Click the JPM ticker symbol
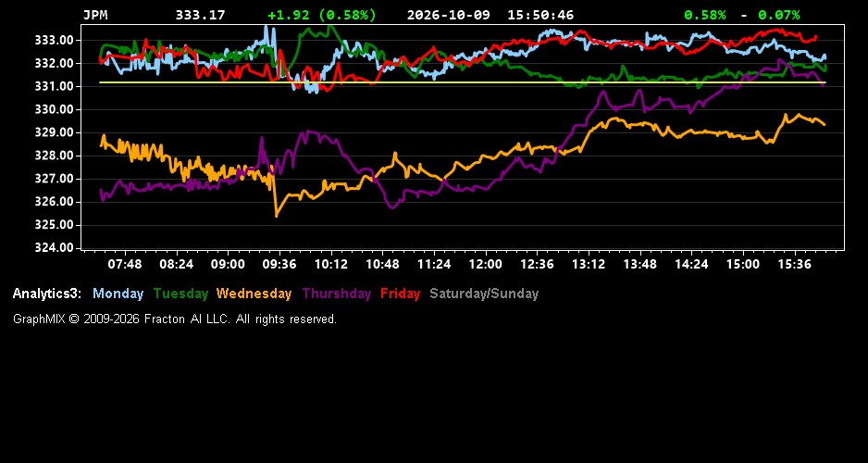Image resolution: width=868 pixels, height=463 pixels. [95, 16]
